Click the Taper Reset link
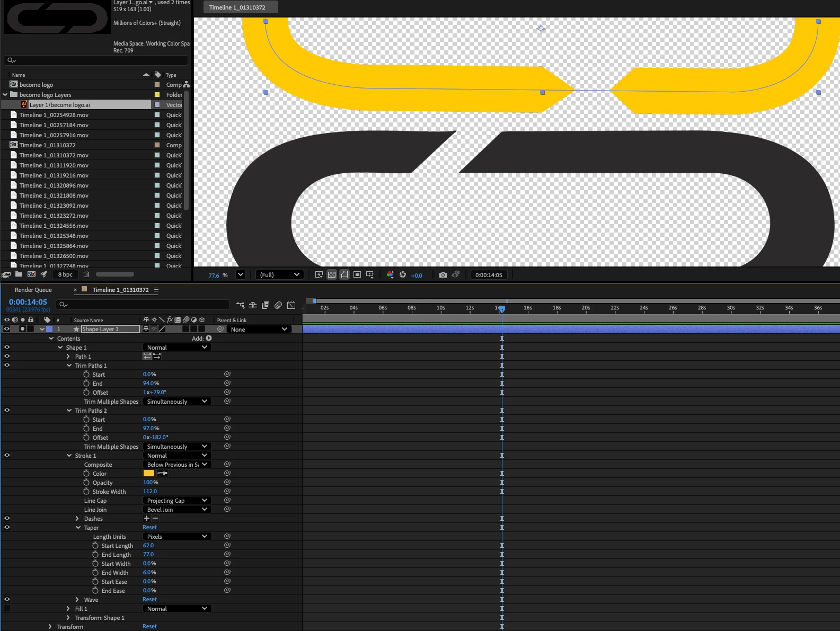 pyautogui.click(x=149, y=527)
